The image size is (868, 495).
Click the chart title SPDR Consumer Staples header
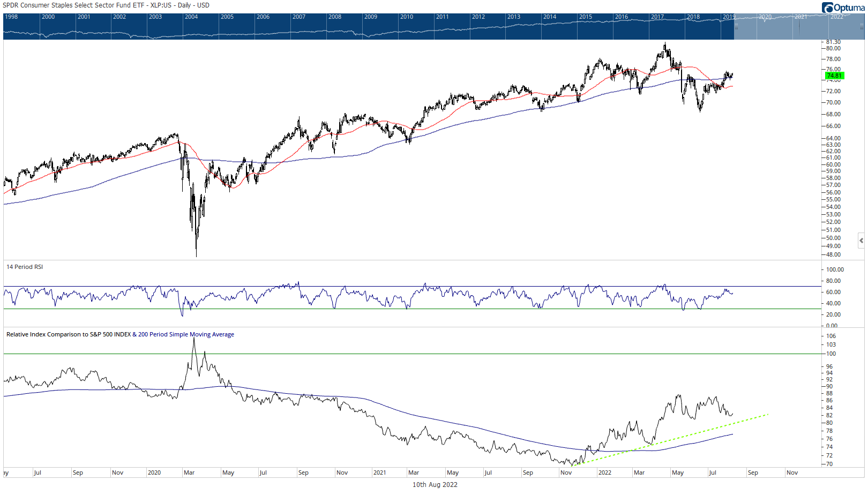(x=106, y=5)
